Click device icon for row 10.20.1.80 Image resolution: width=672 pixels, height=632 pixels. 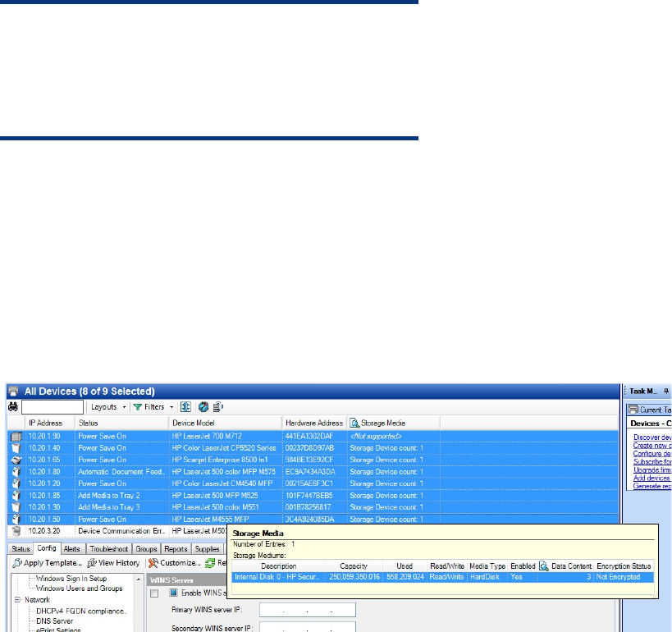point(16,472)
